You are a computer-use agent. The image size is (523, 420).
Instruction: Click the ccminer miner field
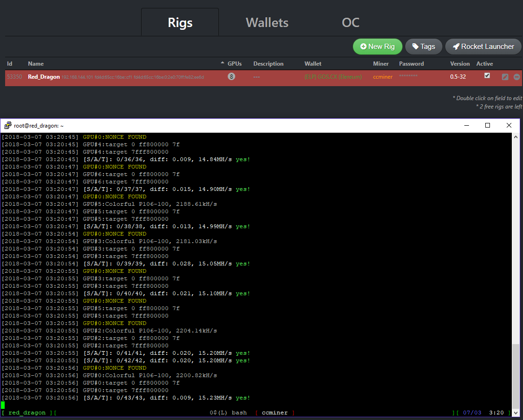click(382, 77)
